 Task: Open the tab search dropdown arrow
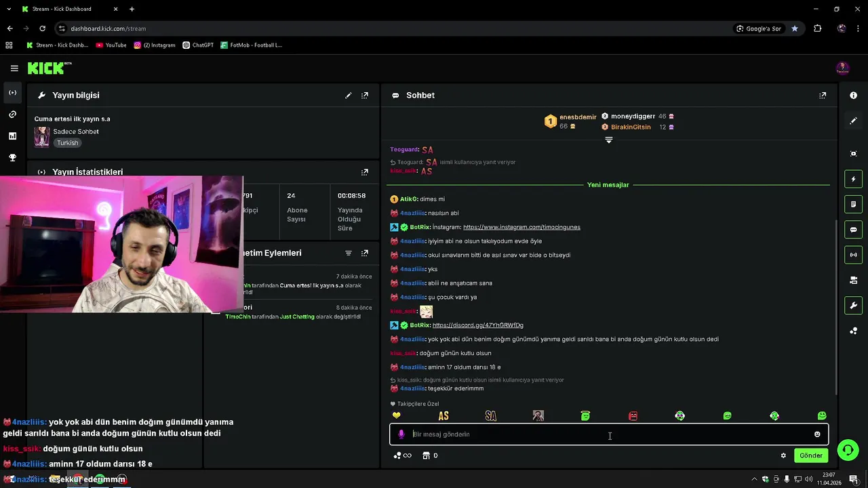pyautogui.click(x=9, y=9)
